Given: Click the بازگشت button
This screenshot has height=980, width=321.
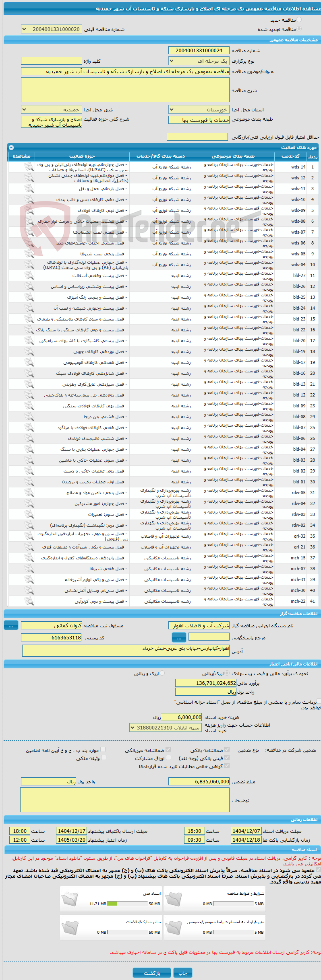Looking at the screenshot, I should [152, 973].
